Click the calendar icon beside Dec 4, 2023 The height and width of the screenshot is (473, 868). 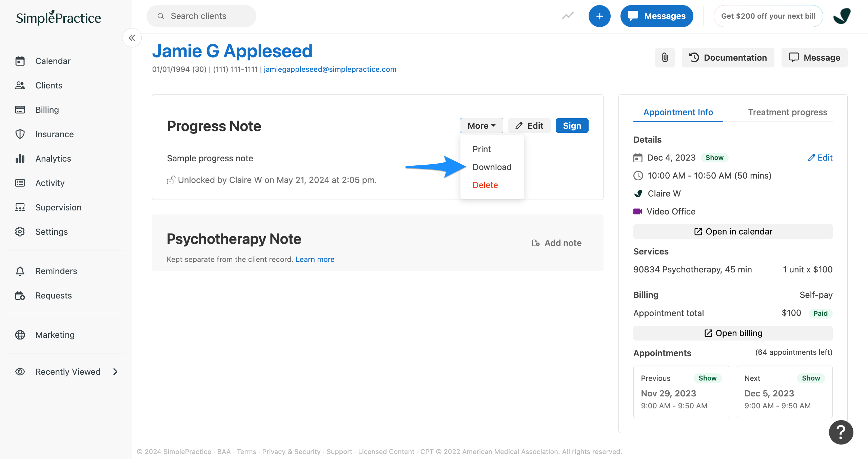(638, 158)
